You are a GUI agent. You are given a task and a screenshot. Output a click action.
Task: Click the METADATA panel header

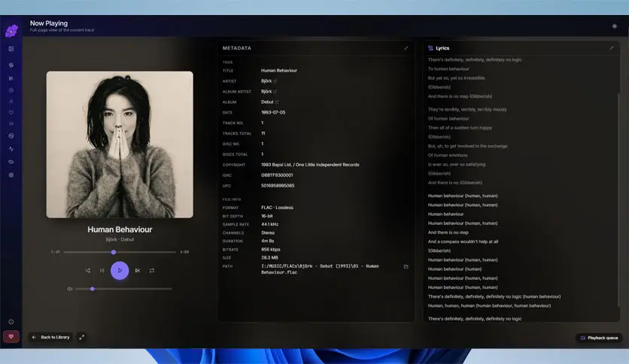pyautogui.click(x=237, y=48)
